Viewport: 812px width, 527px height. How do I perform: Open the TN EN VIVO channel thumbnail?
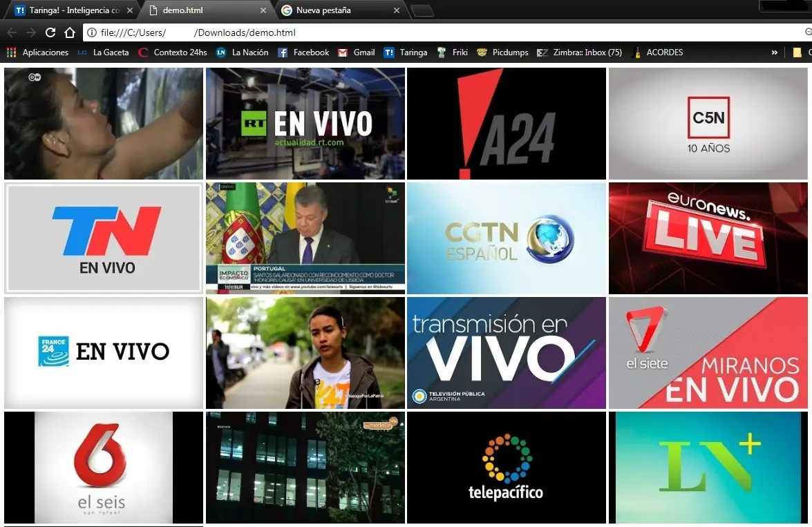[104, 238]
